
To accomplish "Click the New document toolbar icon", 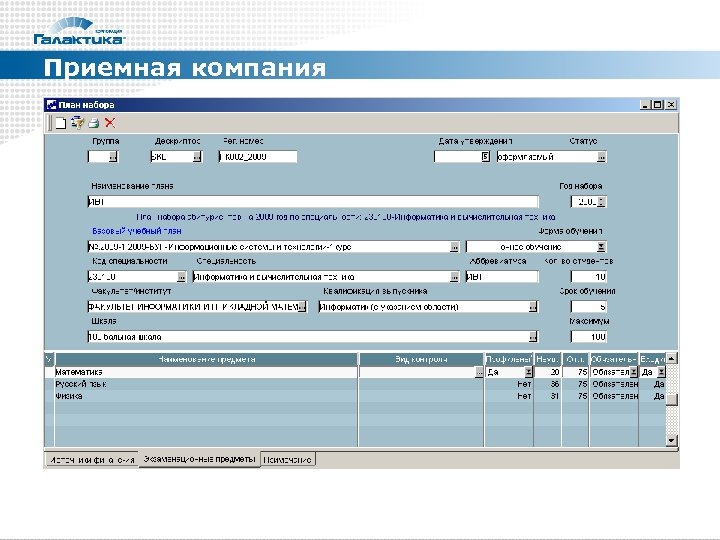I will (61, 123).
